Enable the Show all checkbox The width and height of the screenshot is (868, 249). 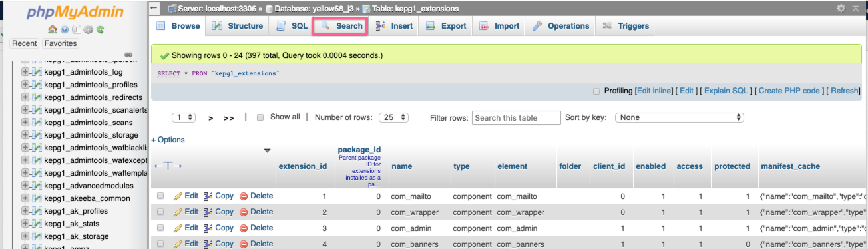[x=260, y=117]
